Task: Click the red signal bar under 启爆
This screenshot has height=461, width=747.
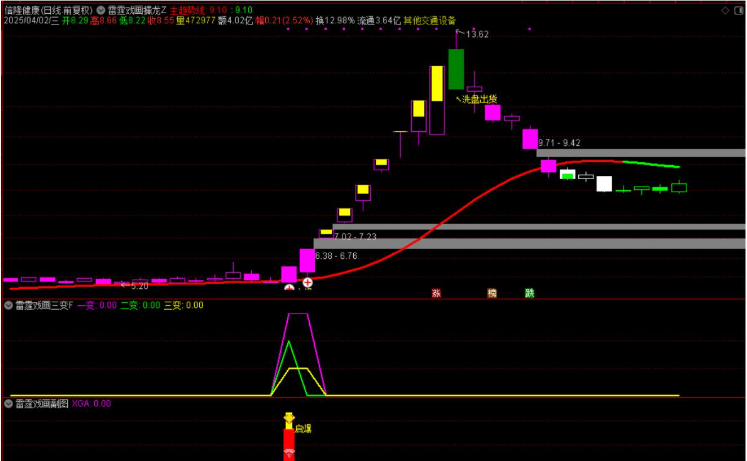Action: (x=289, y=444)
